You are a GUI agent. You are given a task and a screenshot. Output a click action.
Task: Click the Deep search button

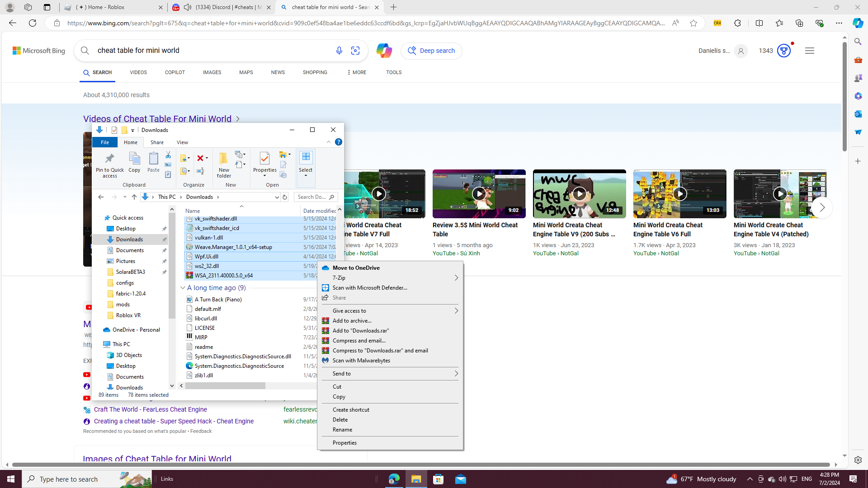431,51
